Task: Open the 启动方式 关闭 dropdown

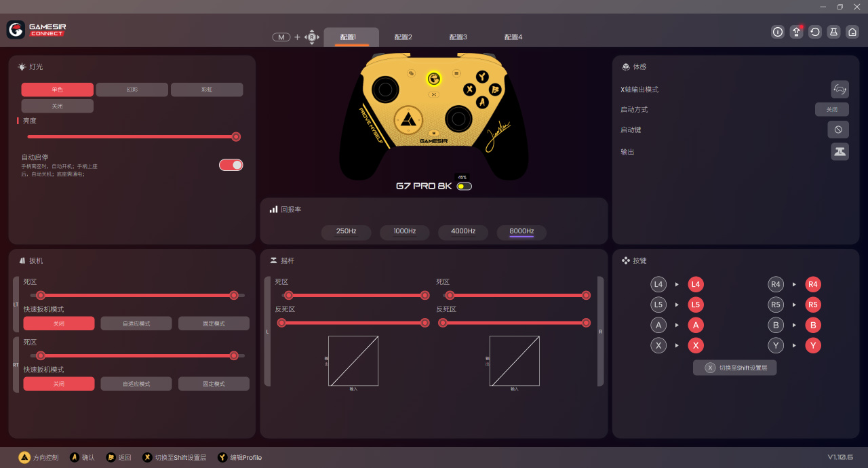Action: coord(832,109)
